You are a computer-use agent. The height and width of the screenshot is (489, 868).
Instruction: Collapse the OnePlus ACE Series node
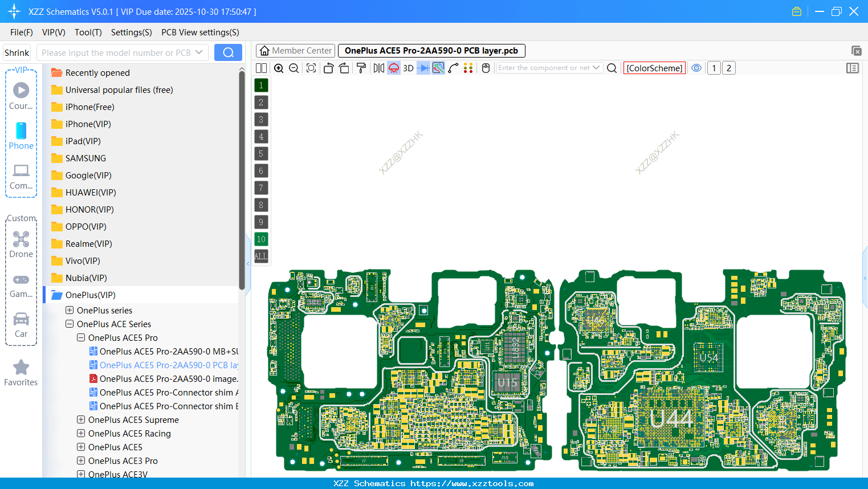[x=70, y=324]
